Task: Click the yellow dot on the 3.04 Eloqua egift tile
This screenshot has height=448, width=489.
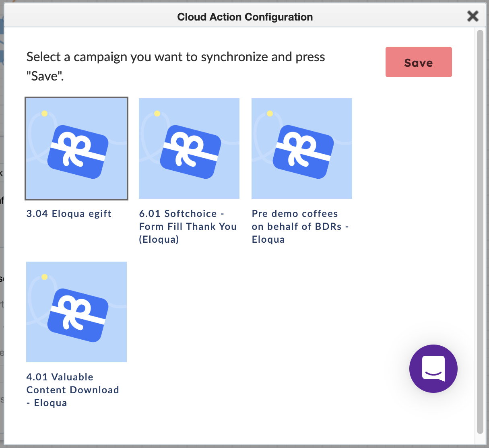Action: click(45, 114)
